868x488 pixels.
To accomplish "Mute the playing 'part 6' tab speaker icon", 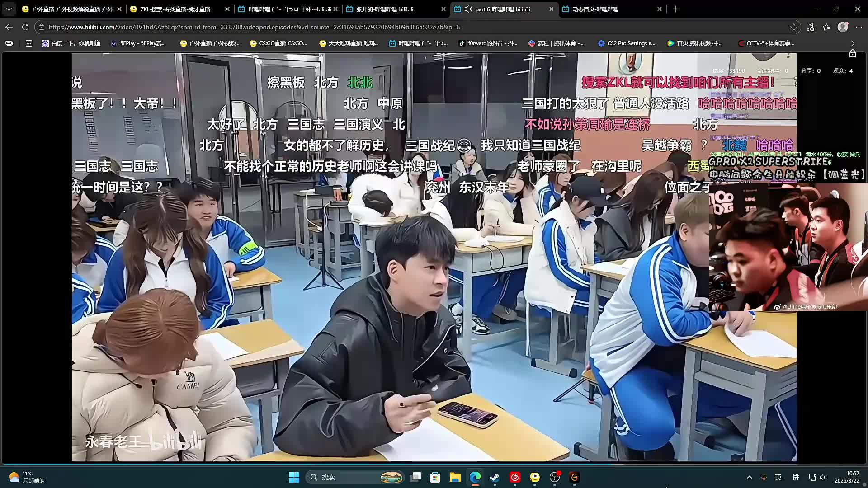I will pos(467,9).
